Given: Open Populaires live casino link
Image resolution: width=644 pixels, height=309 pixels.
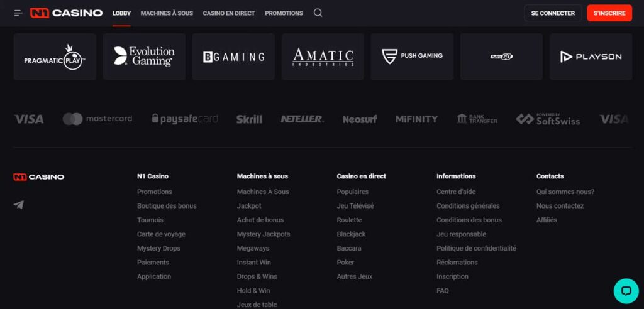Looking at the screenshot, I should pos(353,192).
